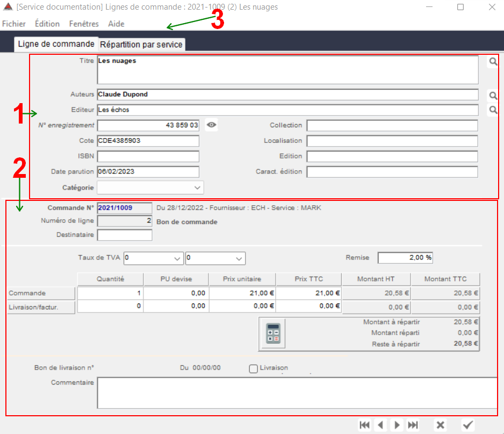Click the Montant réparti label
504x434 pixels.
tap(395, 333)
